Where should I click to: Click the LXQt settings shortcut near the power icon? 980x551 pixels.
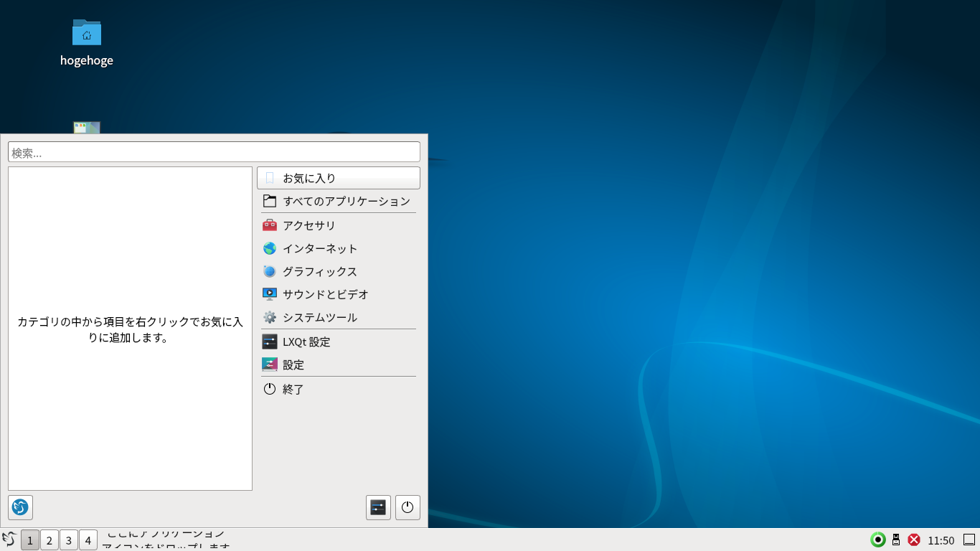(378, 507)
